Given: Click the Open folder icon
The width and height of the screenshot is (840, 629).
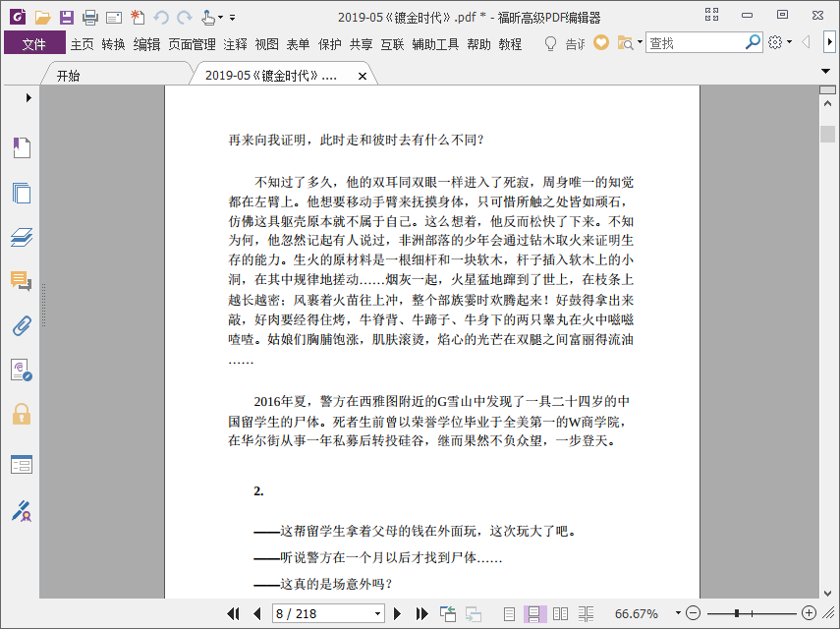Looking at the screenshot, I should pos(42,17).
